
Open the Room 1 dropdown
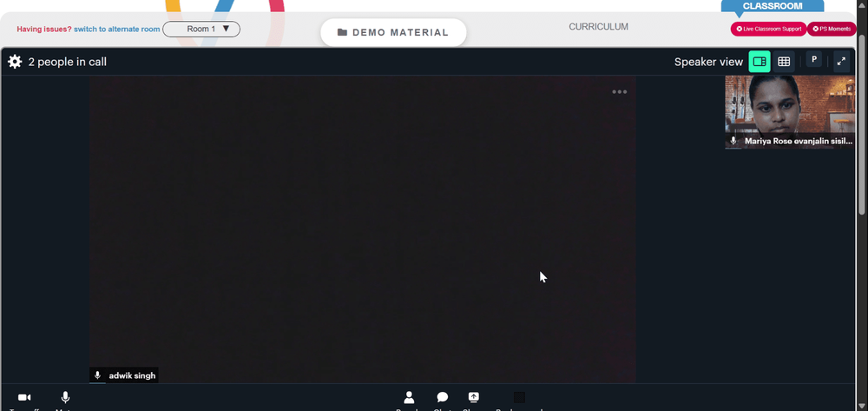[x=201, y=29]
